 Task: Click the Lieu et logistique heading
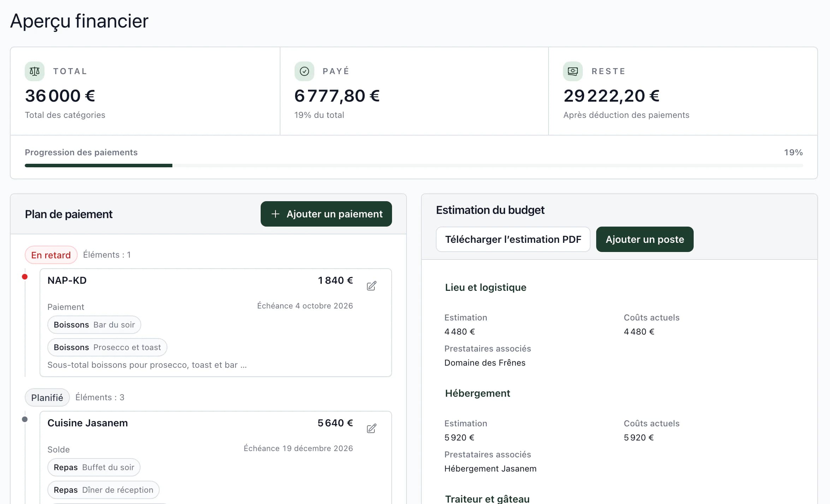pyautogui.click(x=486, y=287)
